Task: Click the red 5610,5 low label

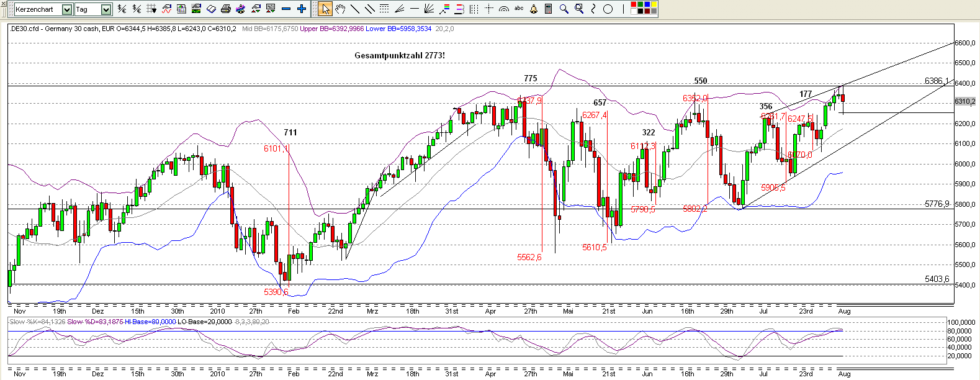Action: [x=595, y=247]
